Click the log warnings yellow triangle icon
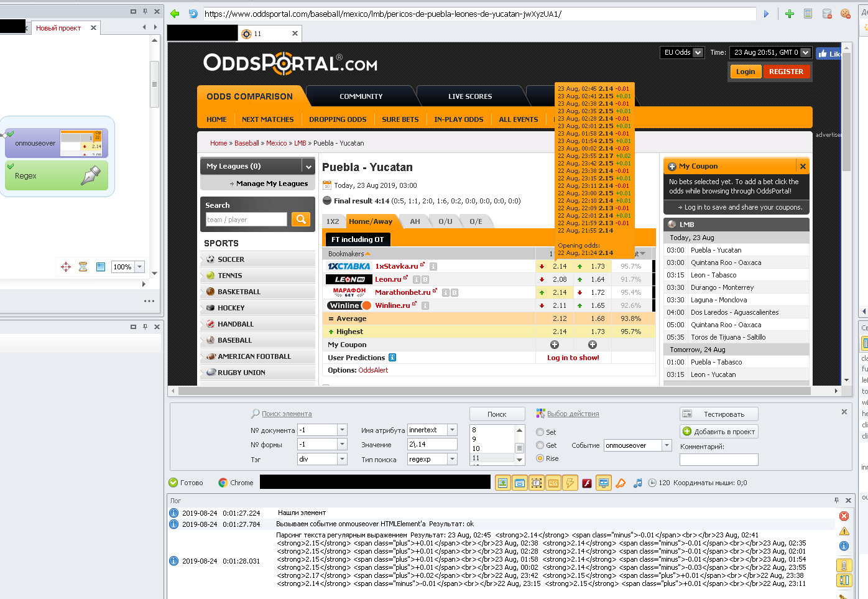Viewport: 868px width, 599px height. pos(844,531)
